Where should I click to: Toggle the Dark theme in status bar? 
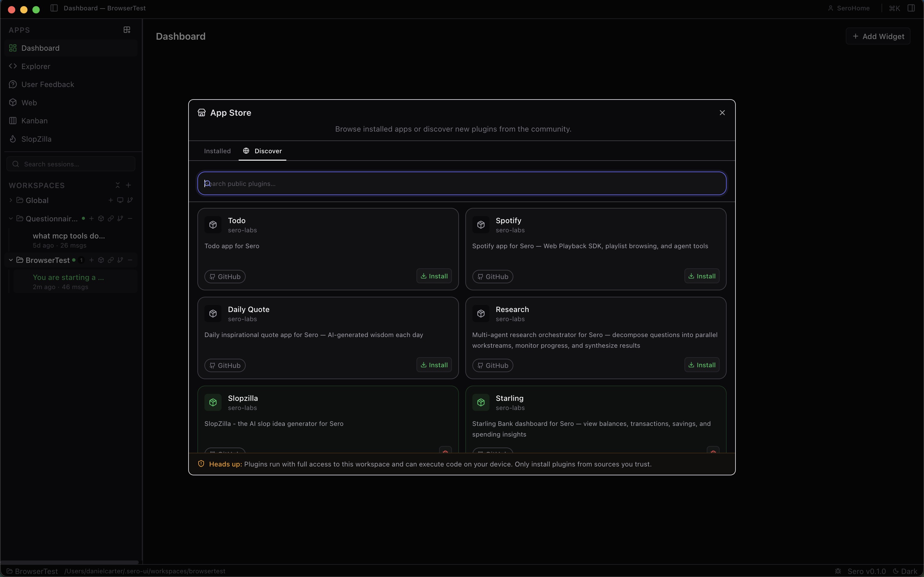(x=905, y=571)
